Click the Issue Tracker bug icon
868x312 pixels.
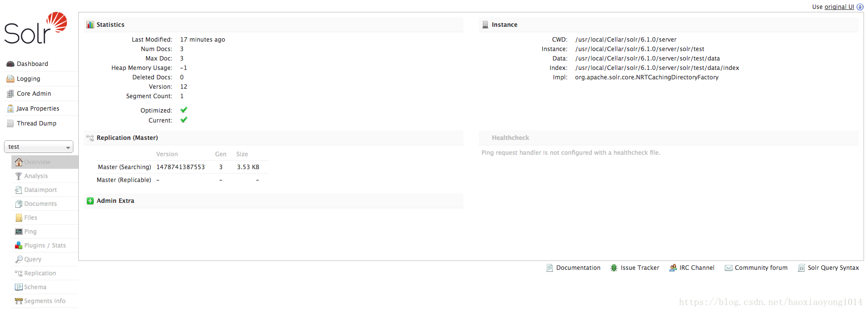click(x=614, y=268)
